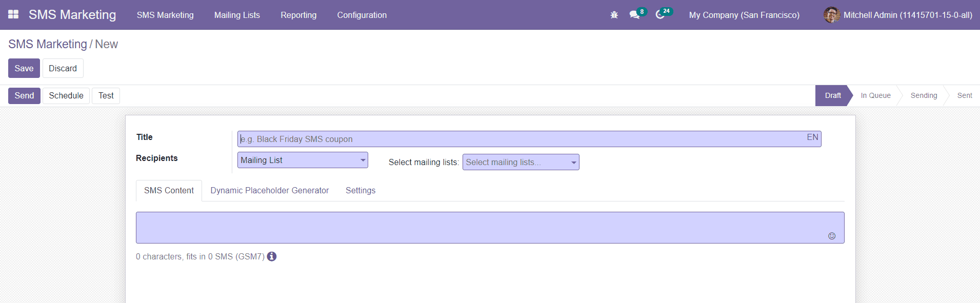
Task: Open the My Company (San Francisco) switcher
Action: [744, 15]
